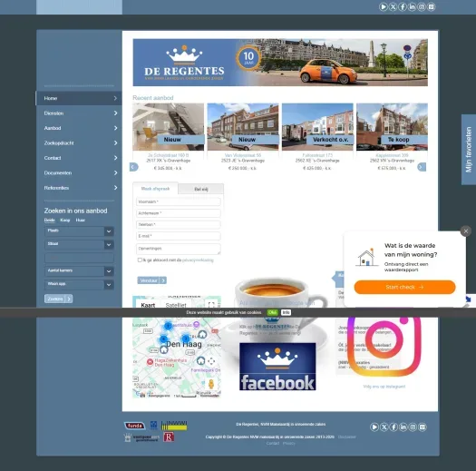The width and height of the screenshot is (476, 471).
Task: Tick the privacy statement agreement checkbox
Action: point(140,260)
